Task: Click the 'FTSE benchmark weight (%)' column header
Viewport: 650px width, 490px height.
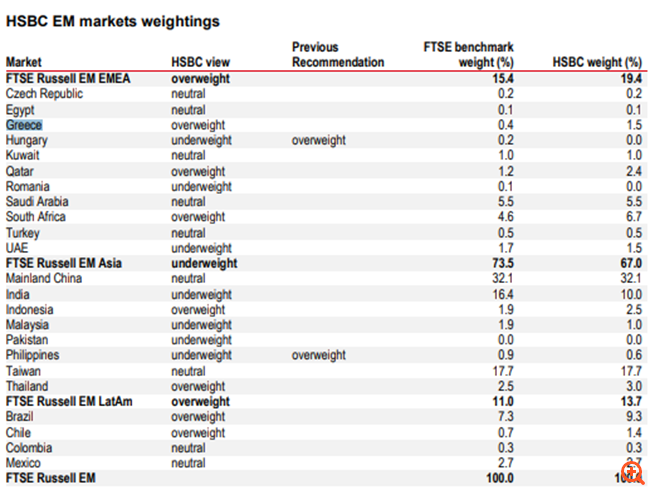Action: coord(468,55)
